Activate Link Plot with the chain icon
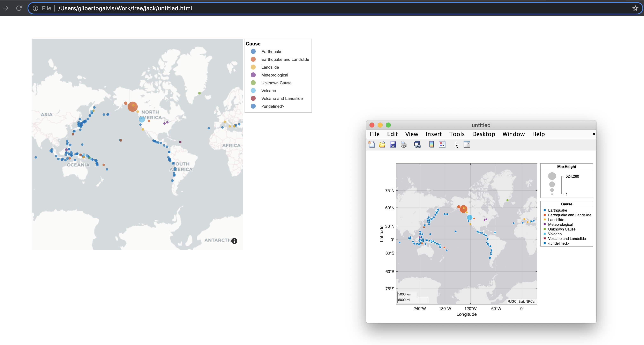Viewport: 644px width, 345px height. click(417, 144)
